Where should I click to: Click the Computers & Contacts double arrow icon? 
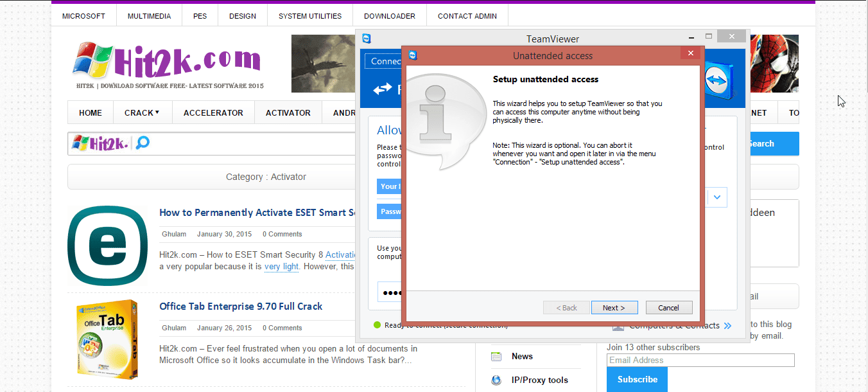coord(727,326)
